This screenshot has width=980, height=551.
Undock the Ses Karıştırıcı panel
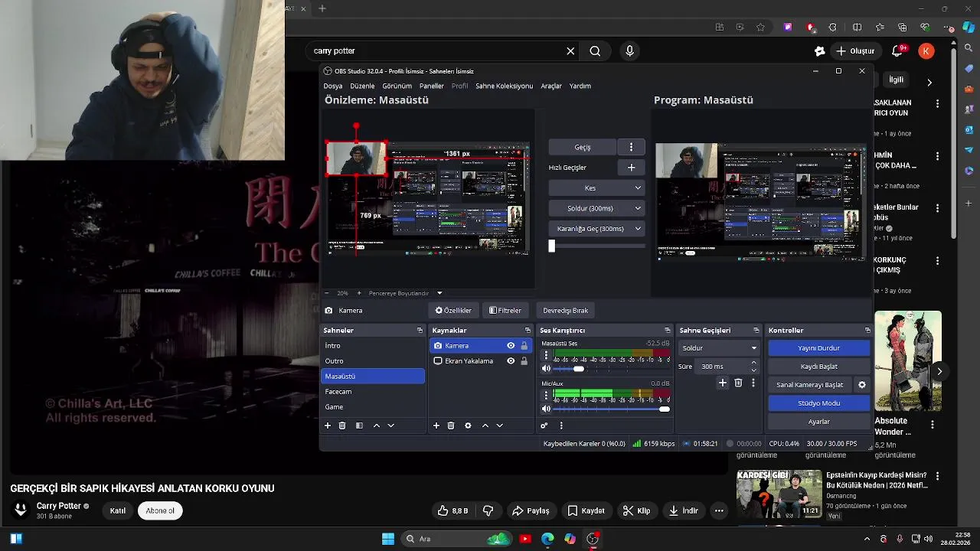pyautogui.click(x=668, y=331)
